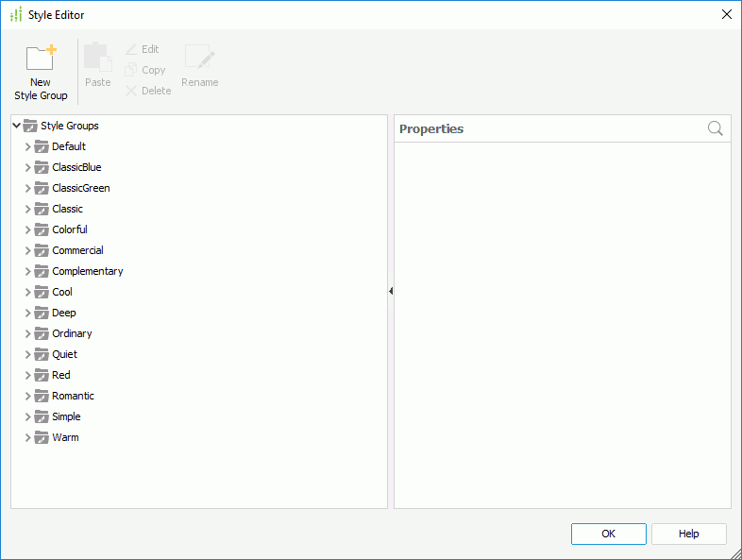
Task: Click the Paste toolbar icon
Action: pyautogui.click(x=97, y=59)
